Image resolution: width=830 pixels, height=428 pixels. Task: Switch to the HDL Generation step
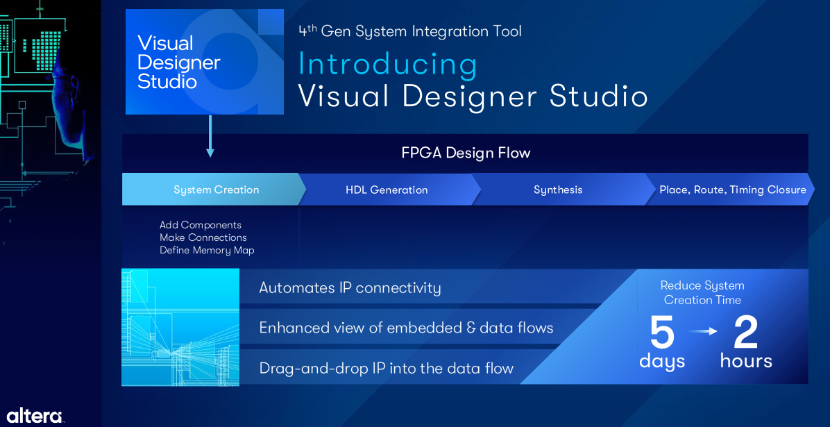[386, 190]
